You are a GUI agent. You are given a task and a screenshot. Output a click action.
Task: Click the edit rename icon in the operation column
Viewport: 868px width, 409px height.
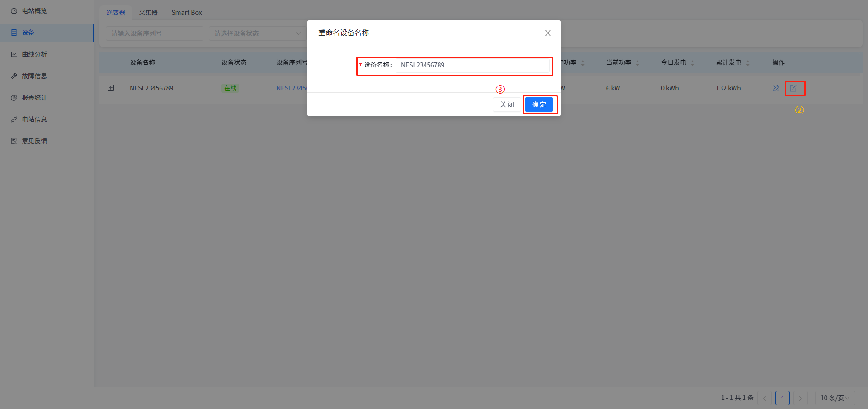pyautogui.click(x=793, y=88)
